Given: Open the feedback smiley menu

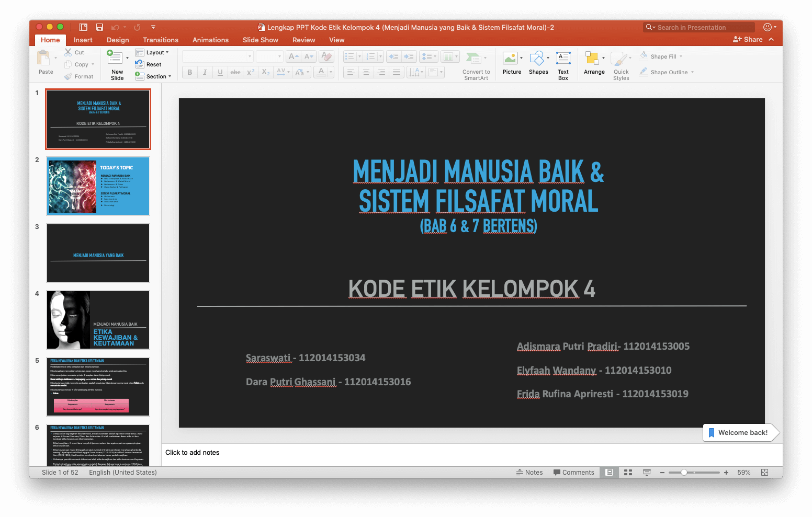Looking at the screenshot, I should [x=770, y=27].
